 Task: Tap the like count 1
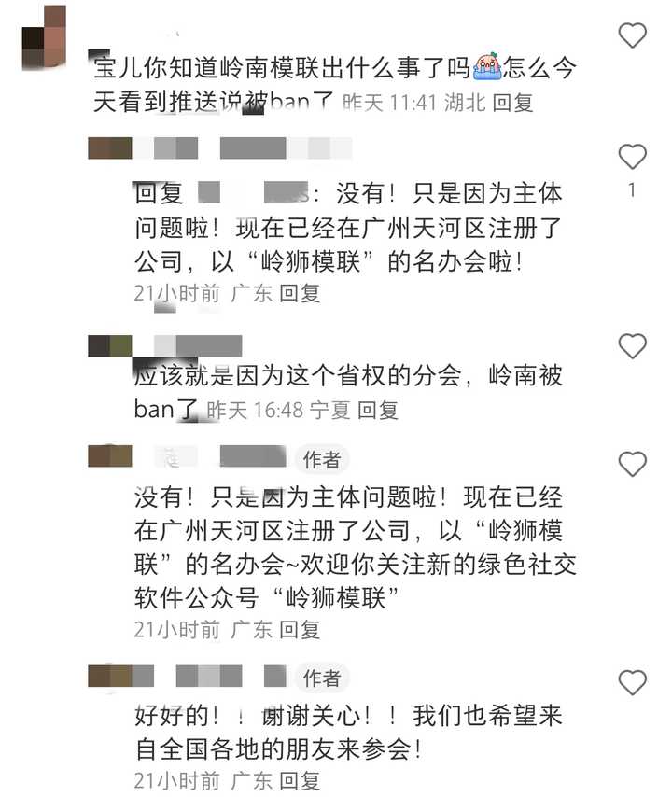[x=632, y=190]
